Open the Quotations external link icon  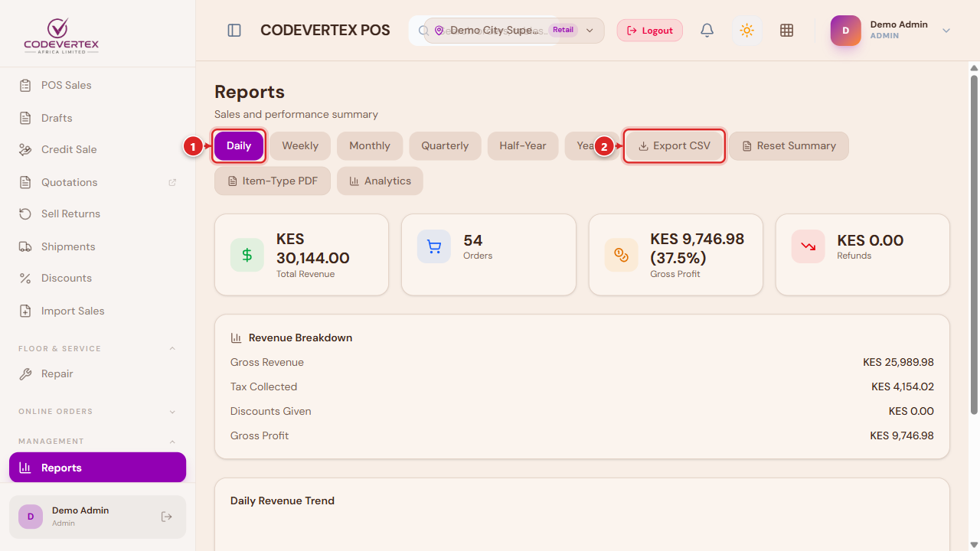coord(172,182)
